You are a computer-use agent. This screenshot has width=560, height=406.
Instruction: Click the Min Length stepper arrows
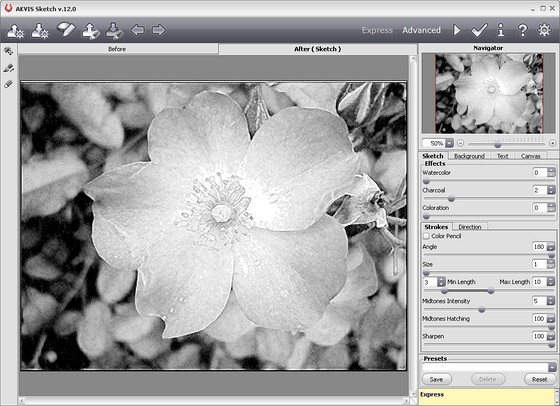[x=441, y=282]
